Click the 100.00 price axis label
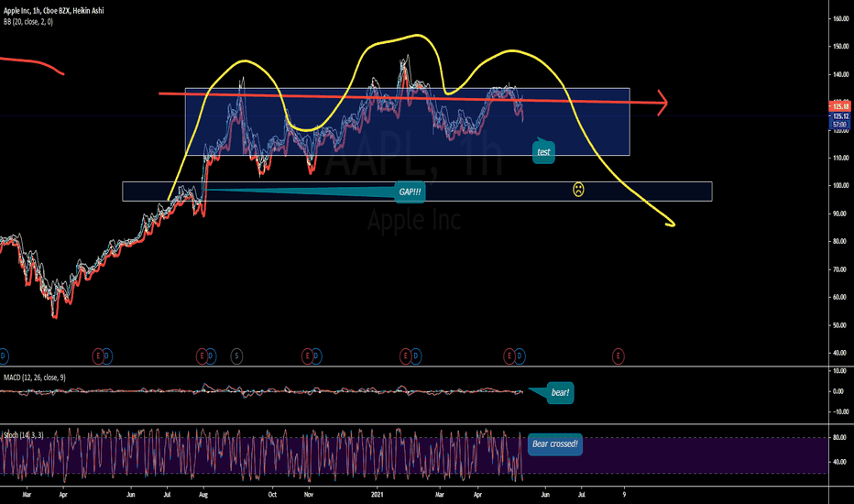The height and width of the screenshot is (504, 854). 841,185
